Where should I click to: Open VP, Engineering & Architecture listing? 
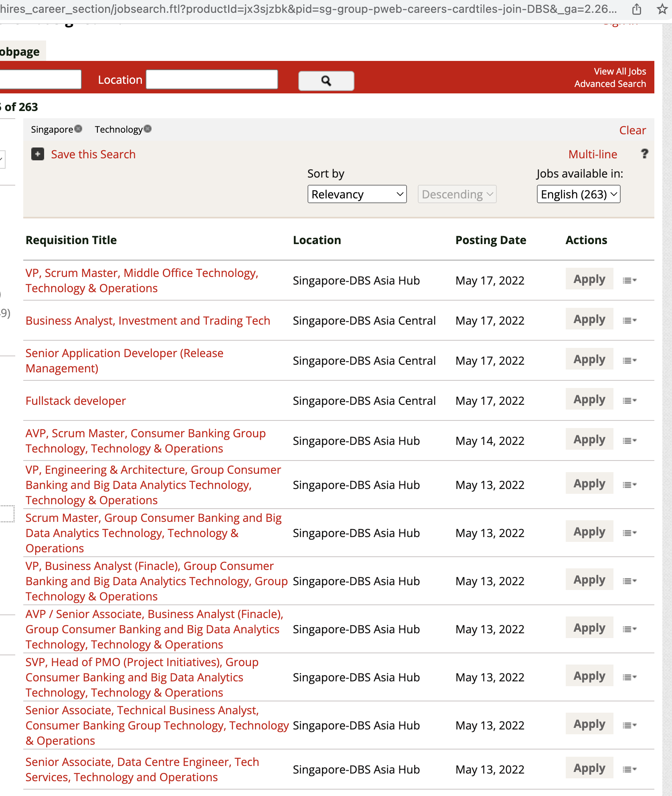(x=153, y=485)
